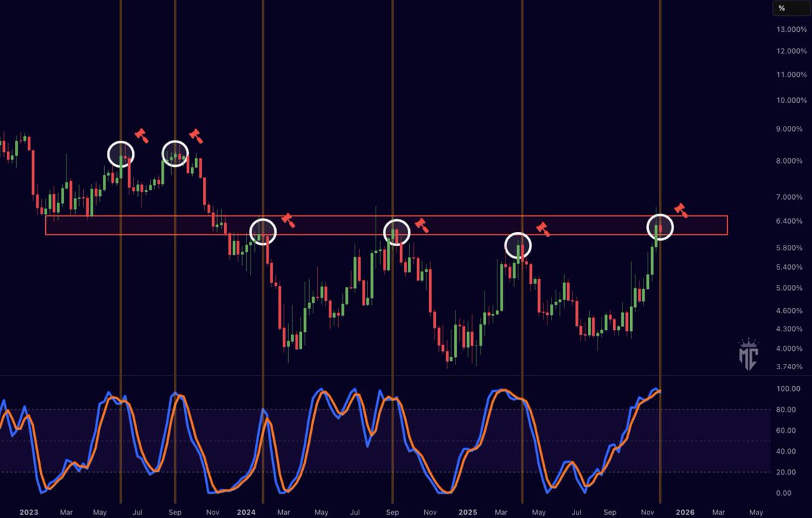Click the 100.00 oscillator scale label
The image size is (812, 518).
tap(789, 389)
